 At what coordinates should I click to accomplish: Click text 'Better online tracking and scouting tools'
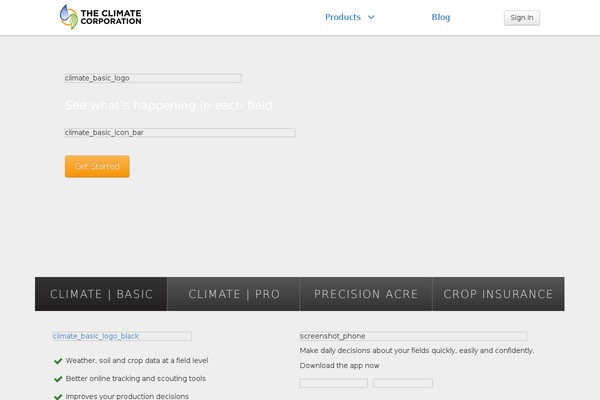point(136,379)
